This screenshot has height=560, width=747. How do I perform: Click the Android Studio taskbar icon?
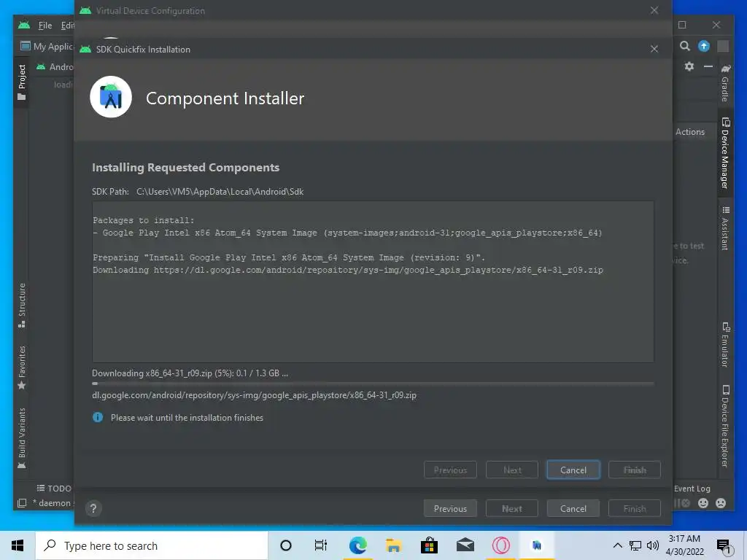coord(537,545)
